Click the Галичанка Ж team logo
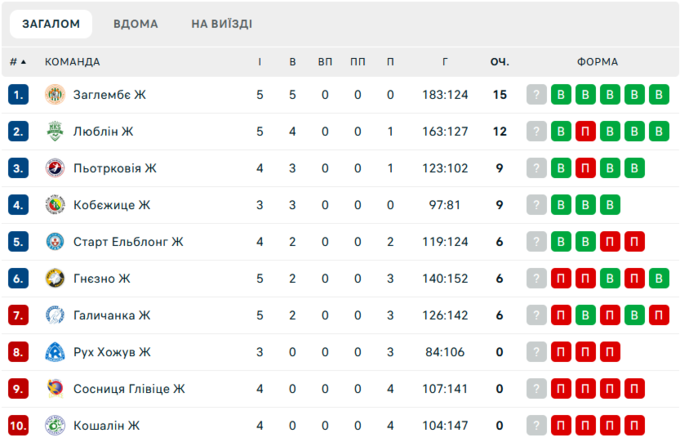Image resolution: width=680 pixels, height=442 pixels. pos(55,315)
